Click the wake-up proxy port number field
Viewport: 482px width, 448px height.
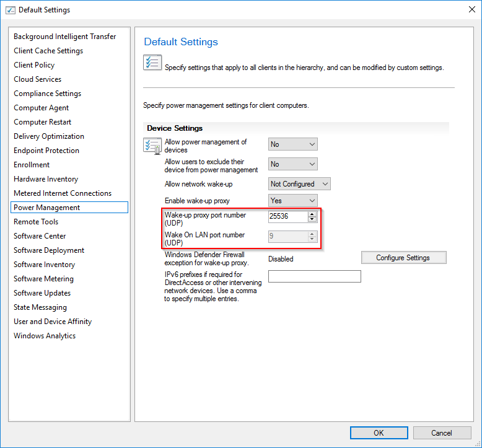click(x=287, y=216)
